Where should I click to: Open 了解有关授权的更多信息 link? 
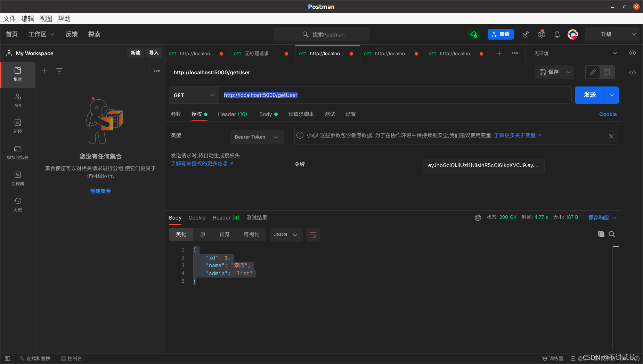pyautogui.click(x=202, y=164)
